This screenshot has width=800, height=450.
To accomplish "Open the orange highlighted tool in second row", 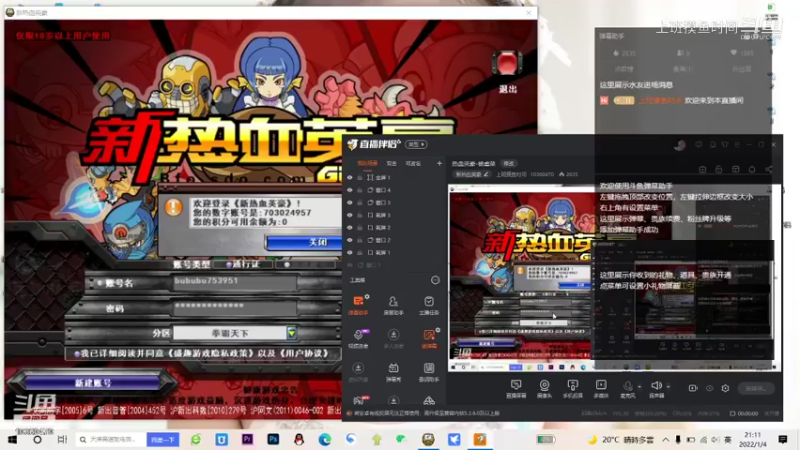I will tap(429, 338).
